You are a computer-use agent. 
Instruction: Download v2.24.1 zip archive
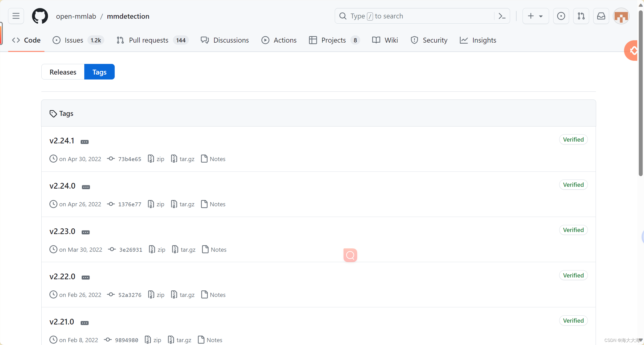pyautogui.click(x=156, y=159)
